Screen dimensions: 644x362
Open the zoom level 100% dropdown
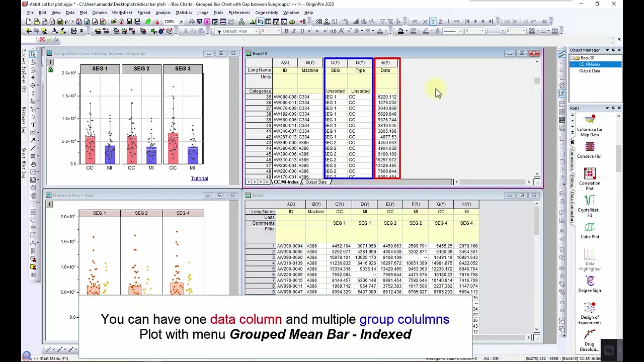pos(181,22)
